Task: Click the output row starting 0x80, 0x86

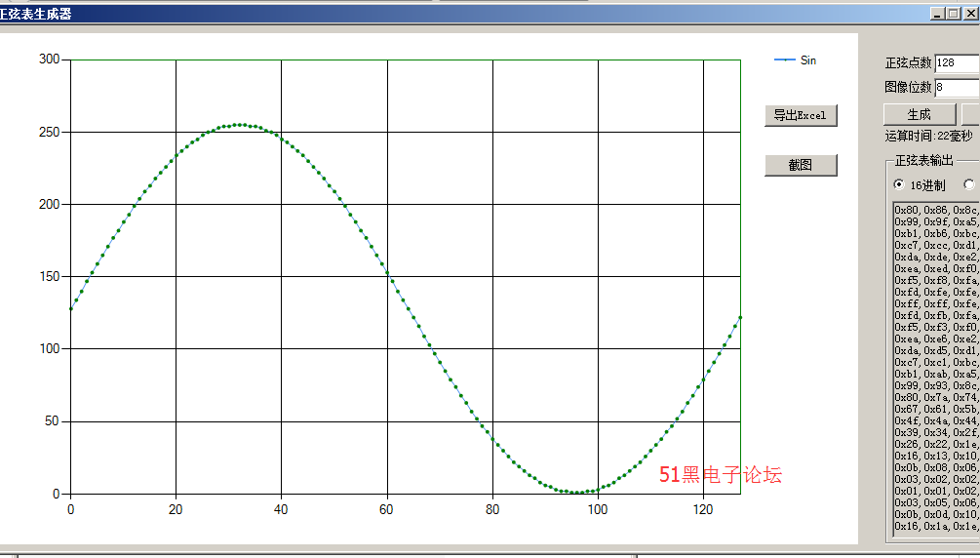Action: [936, 210]
